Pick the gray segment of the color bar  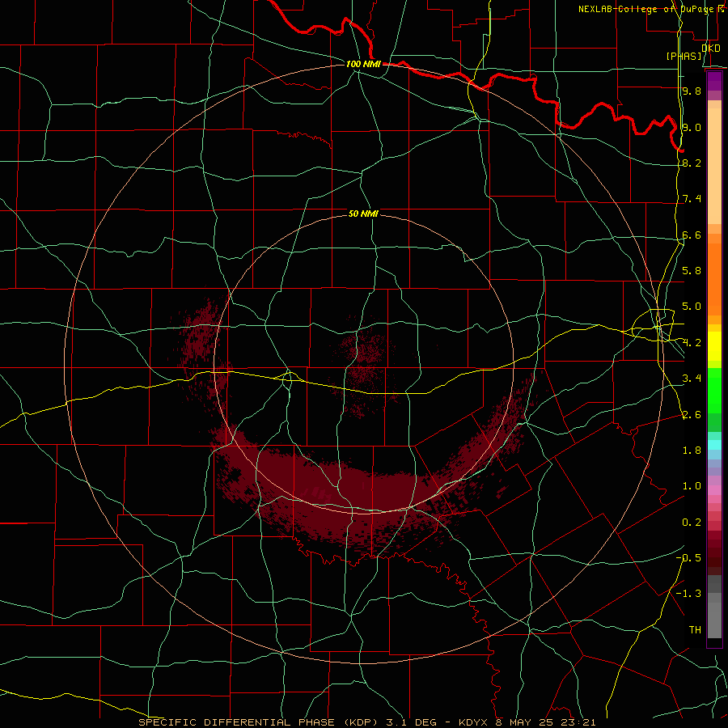point(714,620)
